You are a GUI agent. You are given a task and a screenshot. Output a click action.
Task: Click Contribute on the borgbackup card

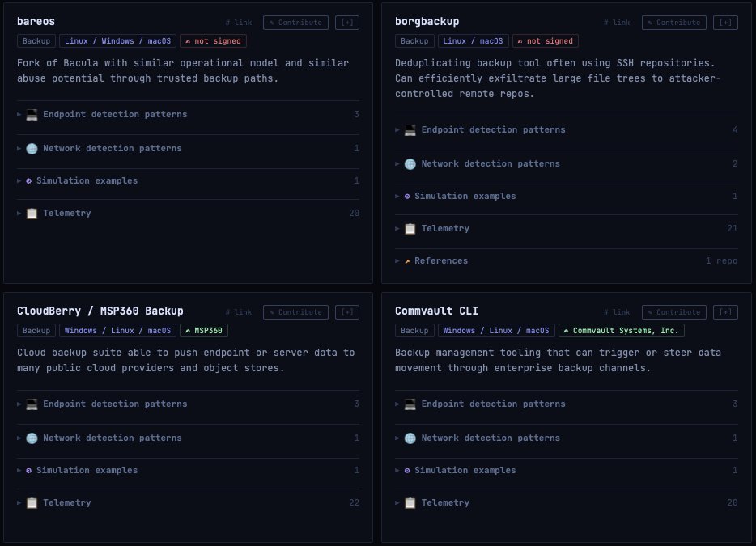click(674, 23)
